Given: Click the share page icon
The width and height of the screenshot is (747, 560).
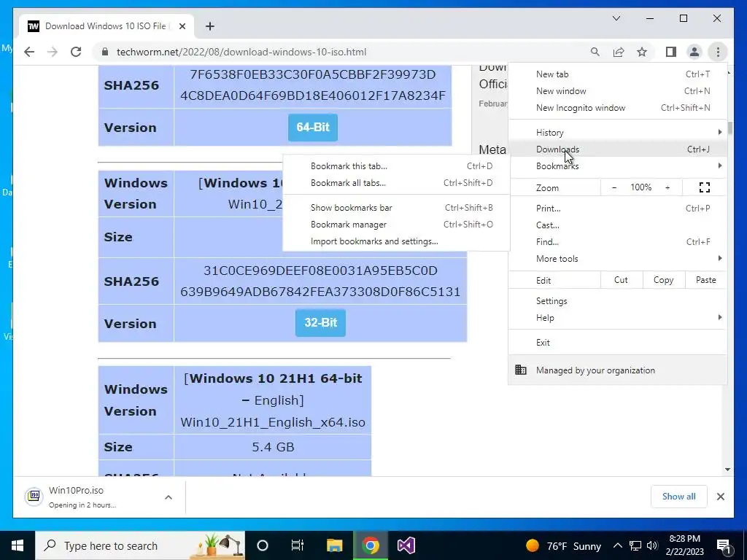Looking at the screenshot, I should coord(619,52).
